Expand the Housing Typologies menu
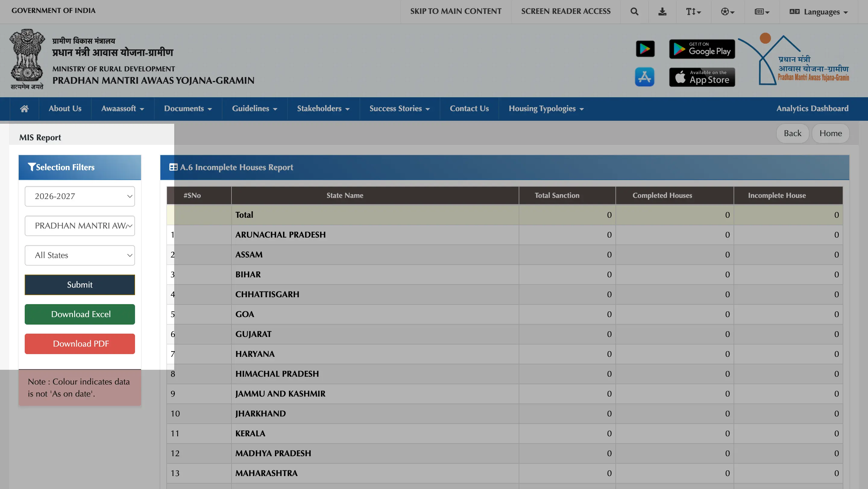 [x=546, y=109]
